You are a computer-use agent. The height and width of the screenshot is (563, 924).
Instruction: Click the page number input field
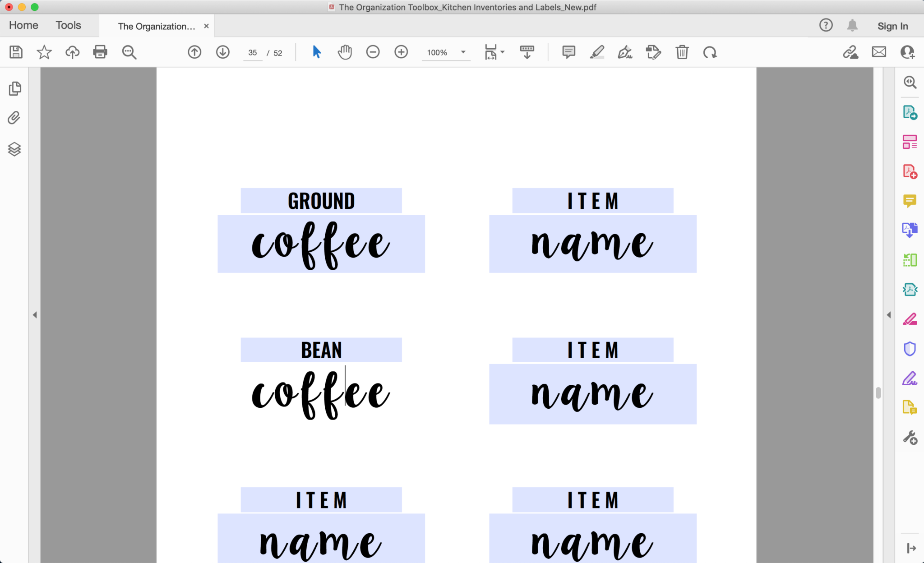[x=253, y=52]
